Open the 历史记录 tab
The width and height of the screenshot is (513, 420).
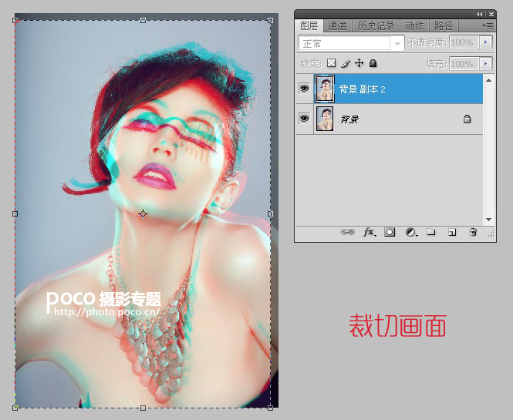click(376, 26)
